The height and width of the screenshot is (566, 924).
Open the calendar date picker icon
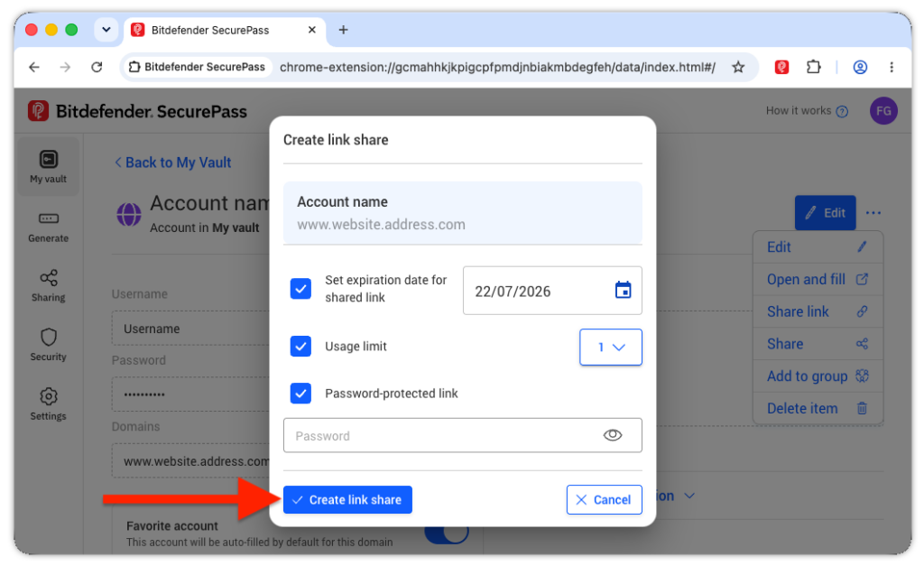623,290
